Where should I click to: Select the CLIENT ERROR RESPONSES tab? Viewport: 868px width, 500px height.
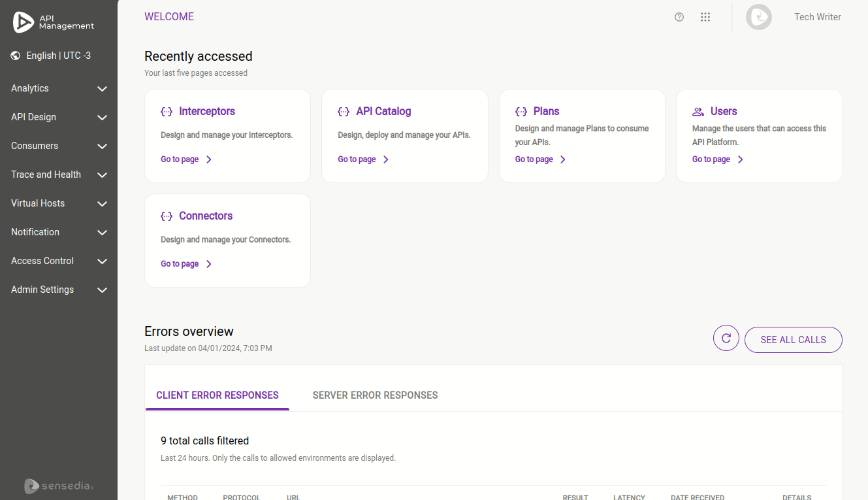(217, 395)
